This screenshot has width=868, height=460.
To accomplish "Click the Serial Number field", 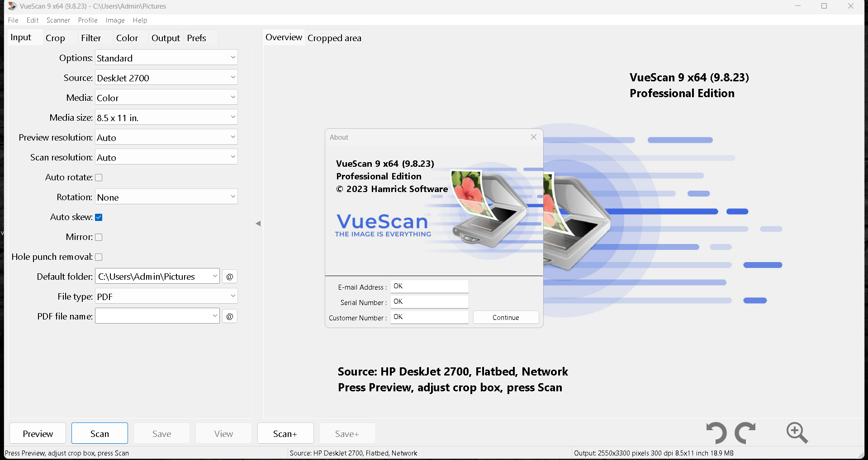I will pos(430,302).
